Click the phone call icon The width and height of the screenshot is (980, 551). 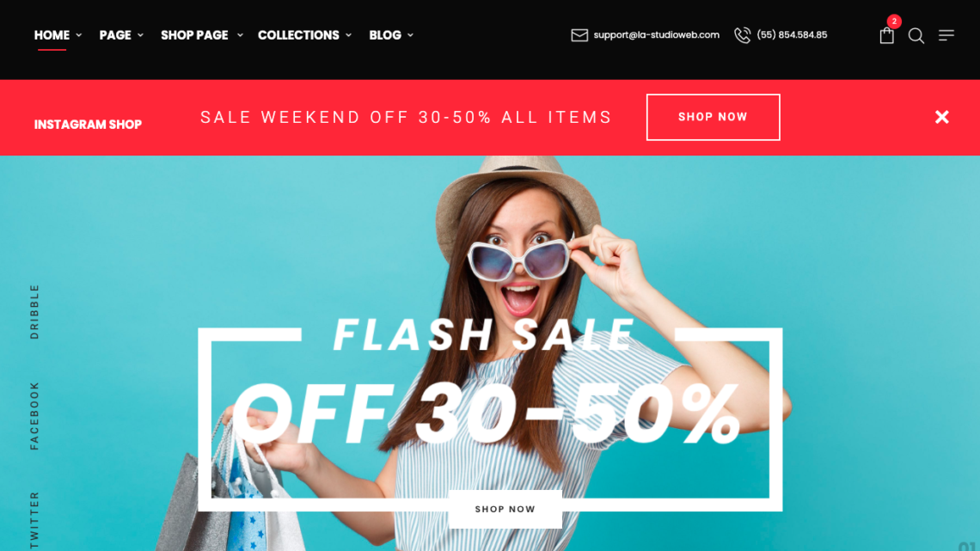pyautogui.click(x=742, y=35)
